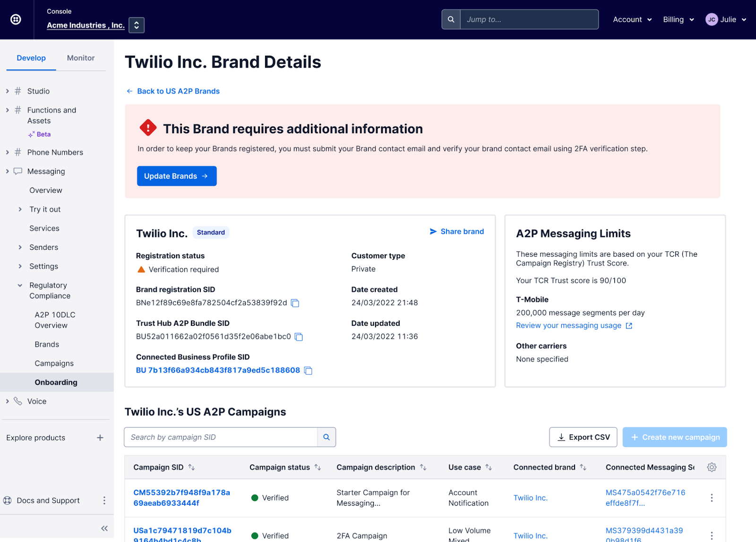Open Campaigns in the sidebar

coord(54,364)
